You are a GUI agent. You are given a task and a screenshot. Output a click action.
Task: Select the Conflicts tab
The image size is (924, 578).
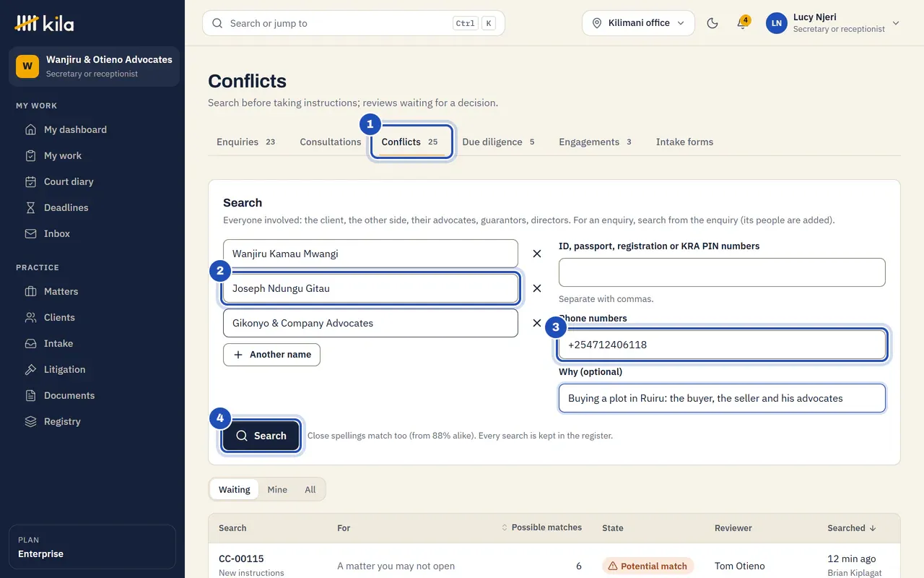411,142
